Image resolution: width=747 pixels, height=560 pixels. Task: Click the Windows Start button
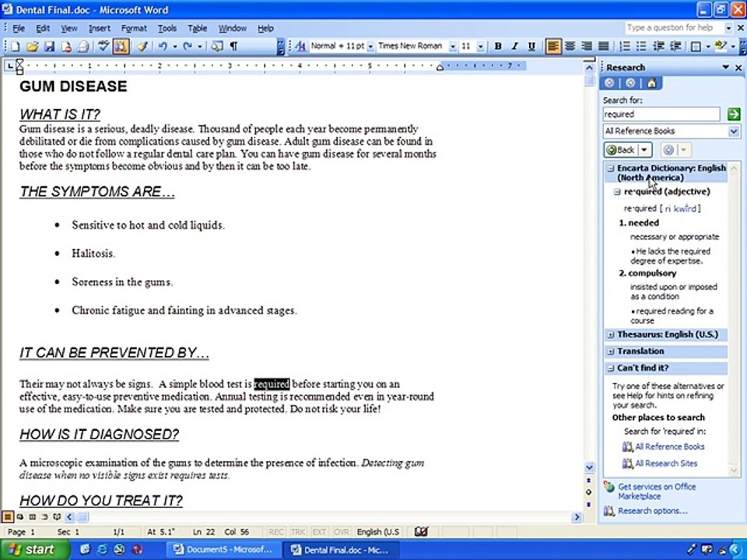[x=35, y=550]
